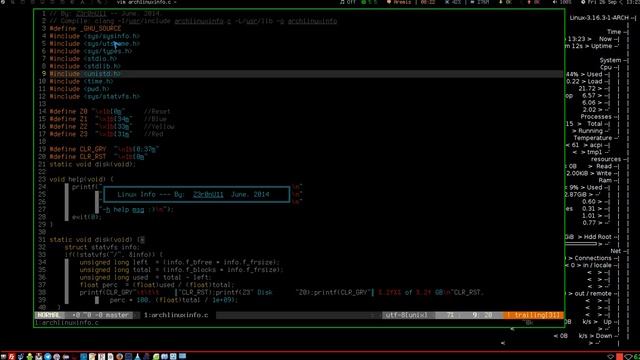Click the "unsigned long total" declaration line
This screenshot has height=360, width=640.
tap(181, 270)
